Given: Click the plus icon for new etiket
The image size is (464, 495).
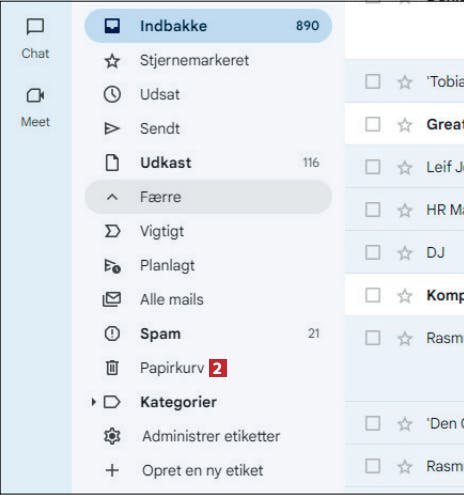Looking at the screenshot, I should [x=112, y=470].
